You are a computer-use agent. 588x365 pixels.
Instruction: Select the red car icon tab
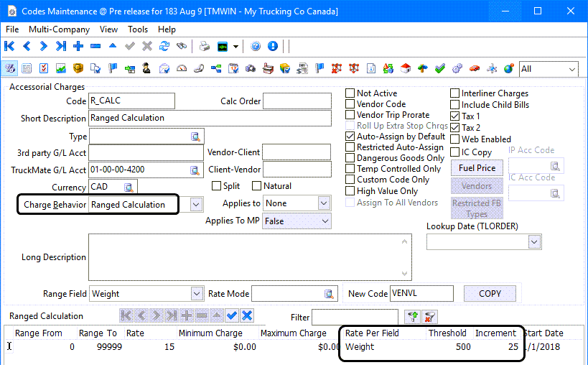[x=474, y=69]
